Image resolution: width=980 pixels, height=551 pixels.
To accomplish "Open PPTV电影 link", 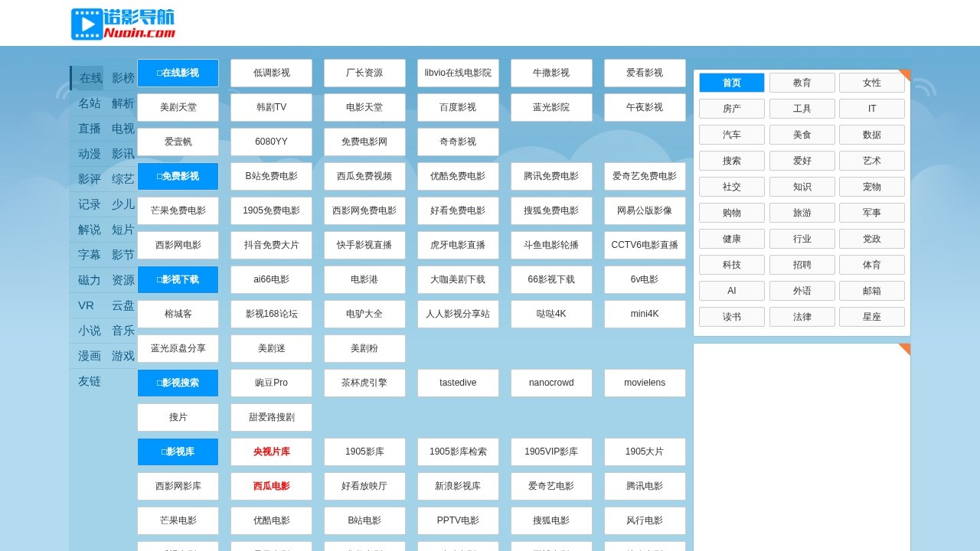I will [458, 521].
